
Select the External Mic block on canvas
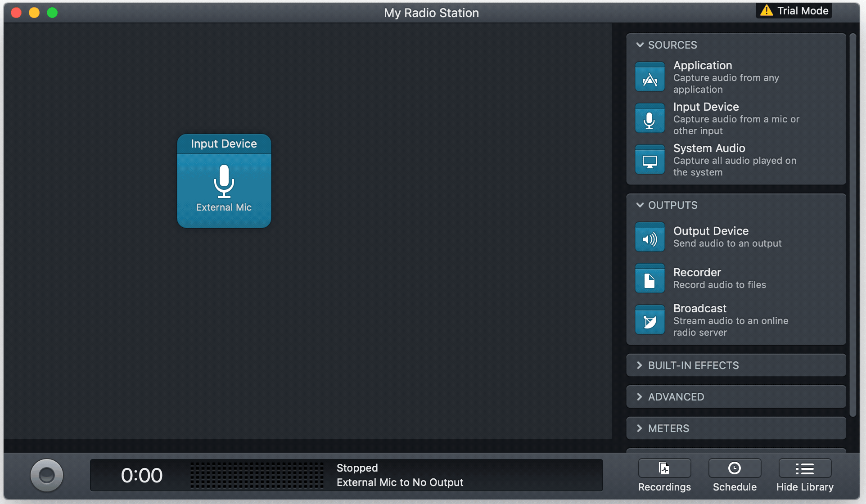[224, 190]
